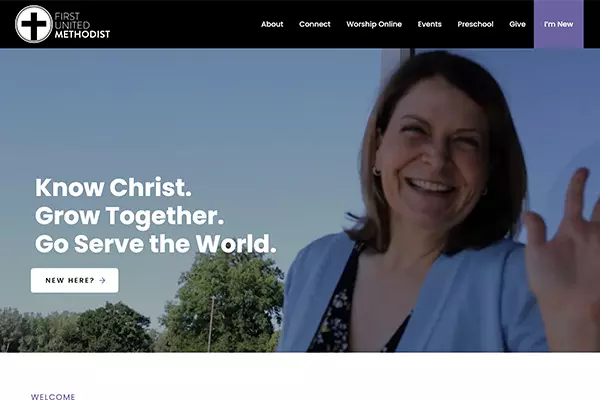The height and width of the screenshot is (400, 600).
Task: Go to Worship Online page
Action: coord(374,24)
